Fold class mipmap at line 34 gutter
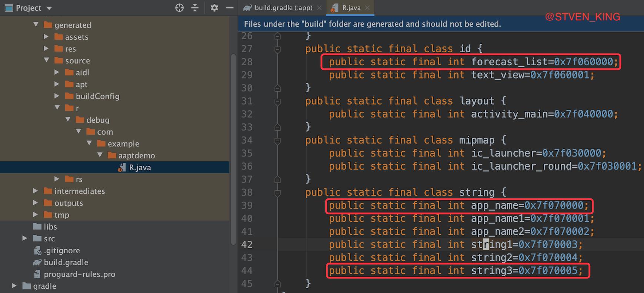644x293 pixels. (277, 141)
